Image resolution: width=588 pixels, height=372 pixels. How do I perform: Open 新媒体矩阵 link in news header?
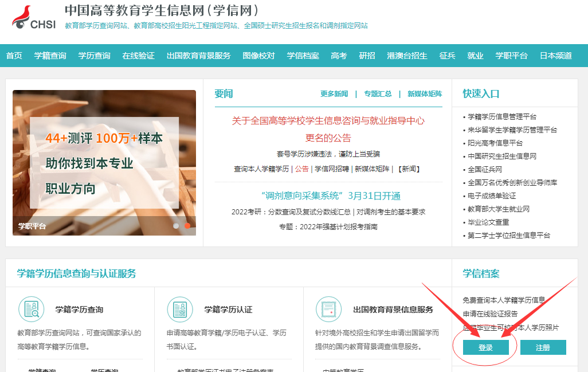[425, 94]
